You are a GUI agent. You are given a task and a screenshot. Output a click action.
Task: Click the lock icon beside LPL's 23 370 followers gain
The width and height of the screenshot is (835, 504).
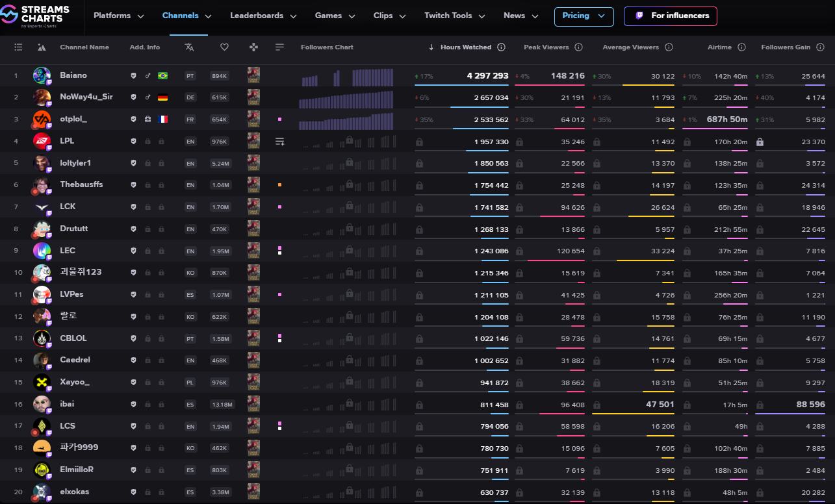760,142
